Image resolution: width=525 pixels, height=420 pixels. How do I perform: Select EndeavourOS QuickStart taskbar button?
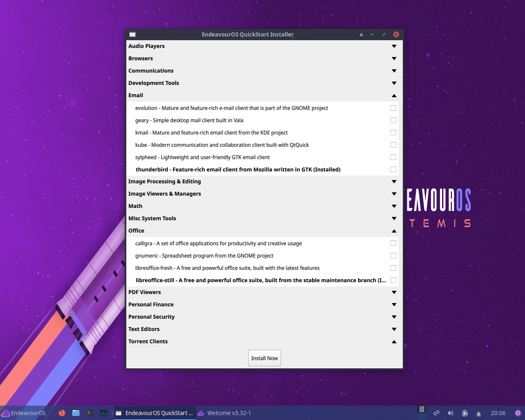click(x=155, y=413)
